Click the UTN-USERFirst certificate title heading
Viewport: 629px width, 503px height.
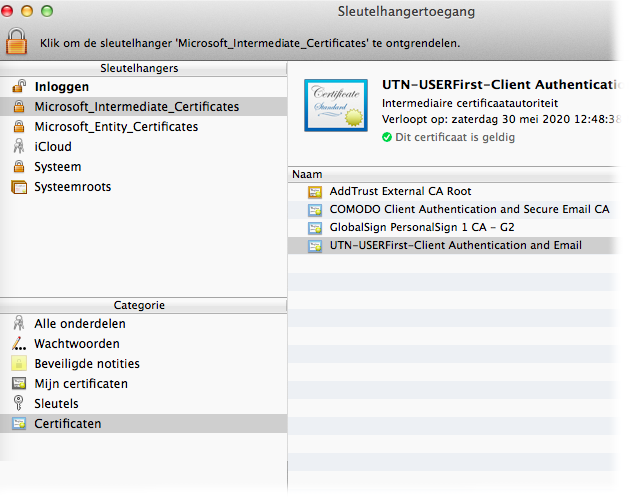(501, 85)
